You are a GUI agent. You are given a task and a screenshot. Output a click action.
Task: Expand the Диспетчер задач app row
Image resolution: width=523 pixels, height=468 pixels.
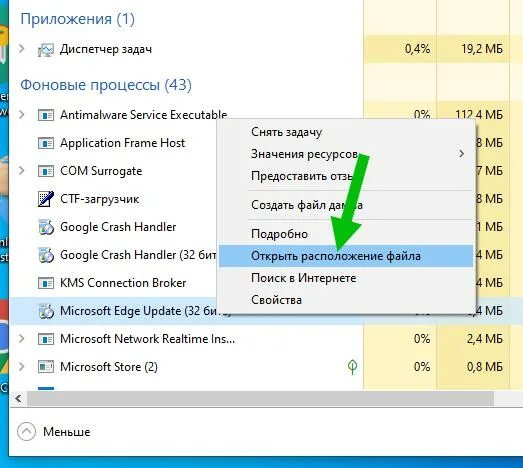pyautogui.click(x=22, y=49)
